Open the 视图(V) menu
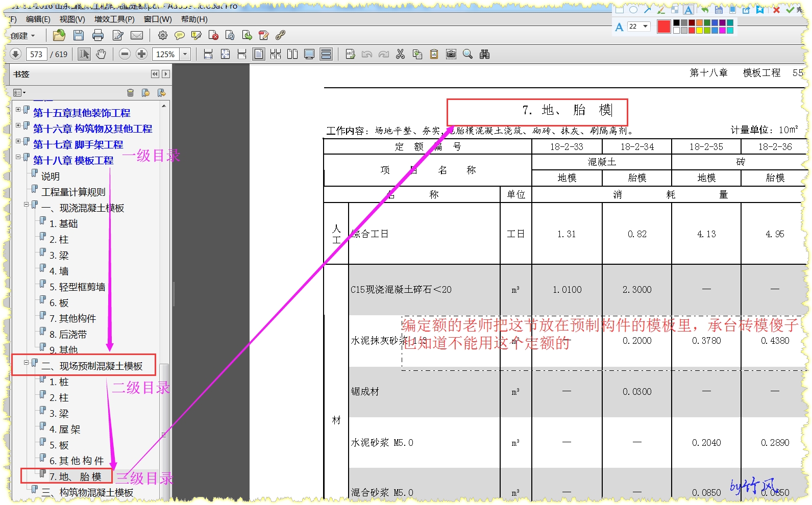The width and height of the screenshot is (812, 505). tap(72, 19)
